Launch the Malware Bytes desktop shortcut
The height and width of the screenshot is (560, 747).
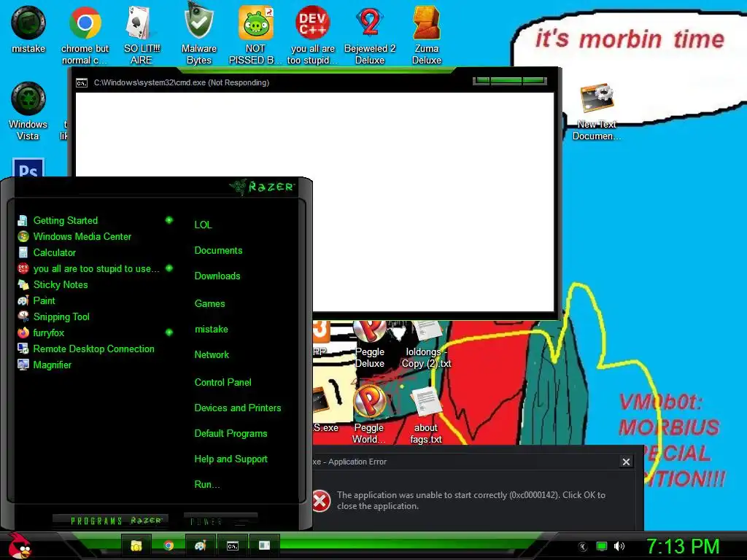pos(198,36)
